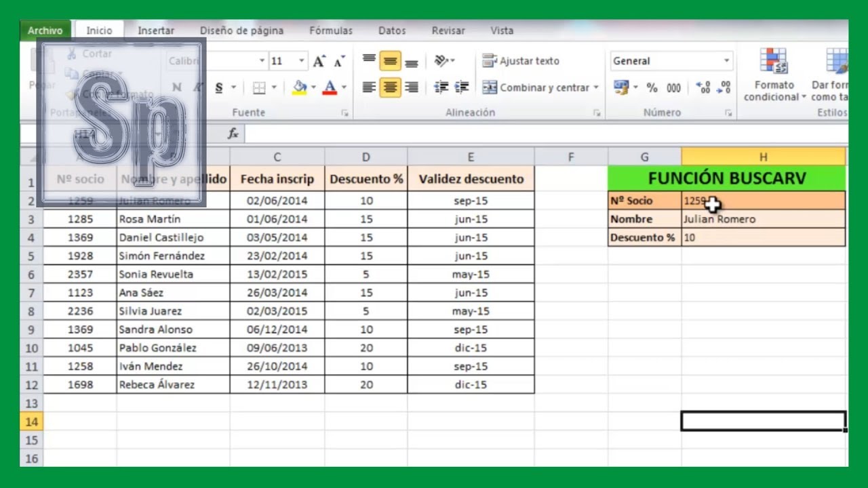This screenshot has width=868, height=488.
Task: Select the Rebeca Álvarez cell
Action: point(173,384)
